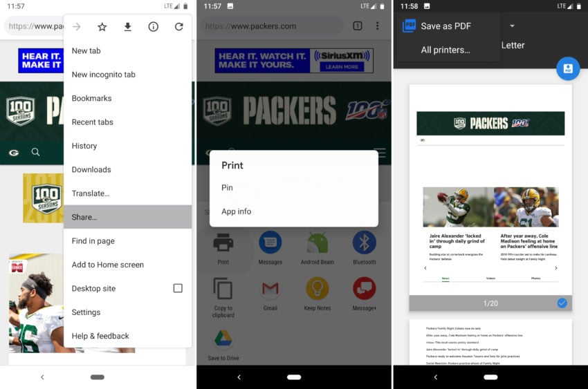Expand print options dropdown arrow
This screenshot has height=389, width=588.
(x=512, y=26)
